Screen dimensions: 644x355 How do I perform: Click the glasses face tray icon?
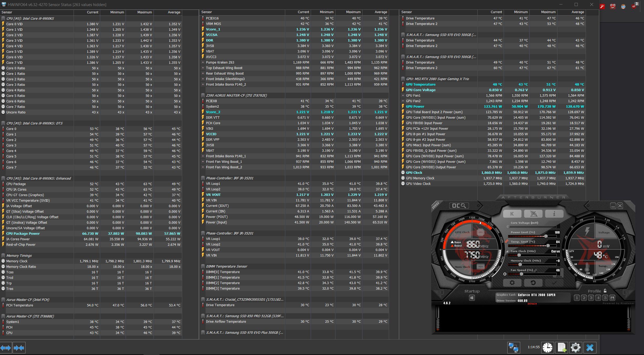(x=623, y=6)
